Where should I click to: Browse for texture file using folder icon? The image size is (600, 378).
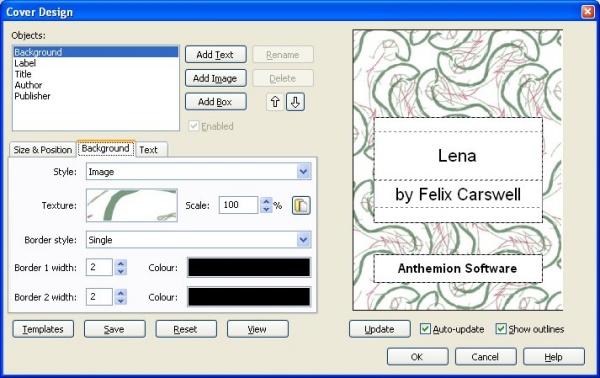click(301, 205)
